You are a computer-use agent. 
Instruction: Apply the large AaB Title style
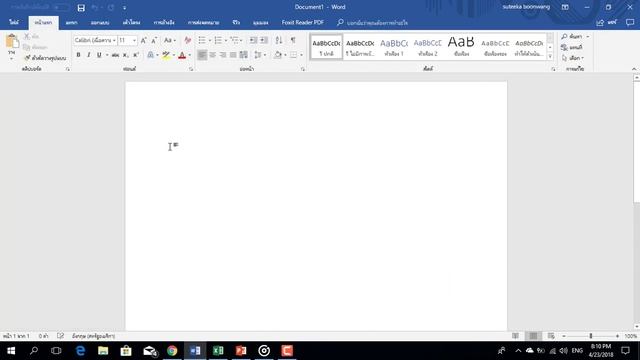[x=461, y=47]
